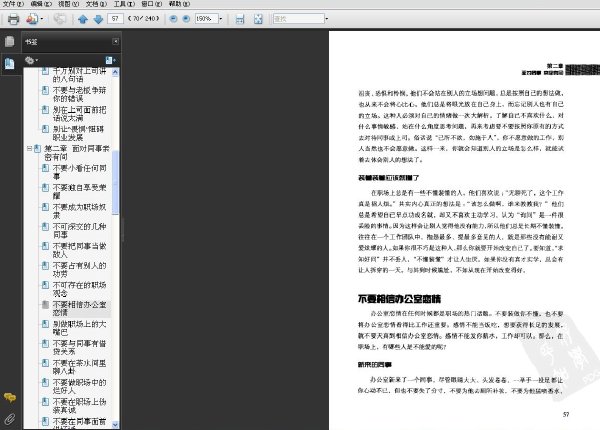Open the Attachments paperclip panel icon

click(10, 419)
